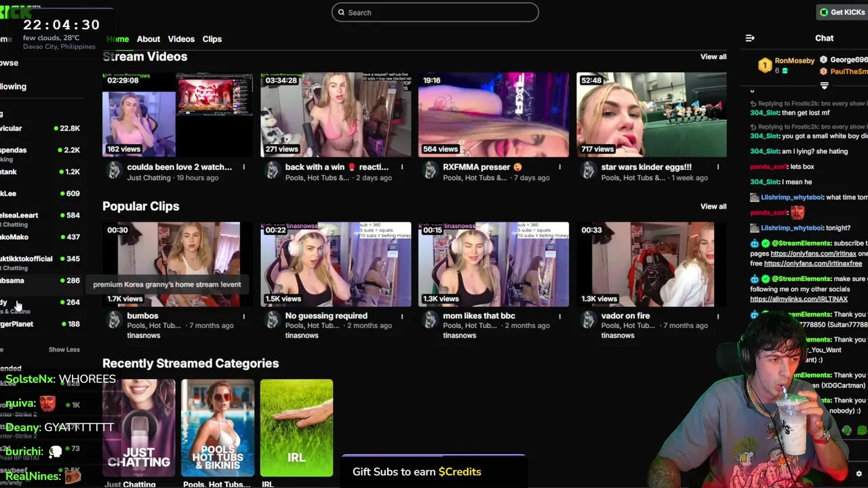Image resolution: width=868 pixels, height=488 pixels.
Task: Open followed channel with 2.2K viewers
Action: 41,152
